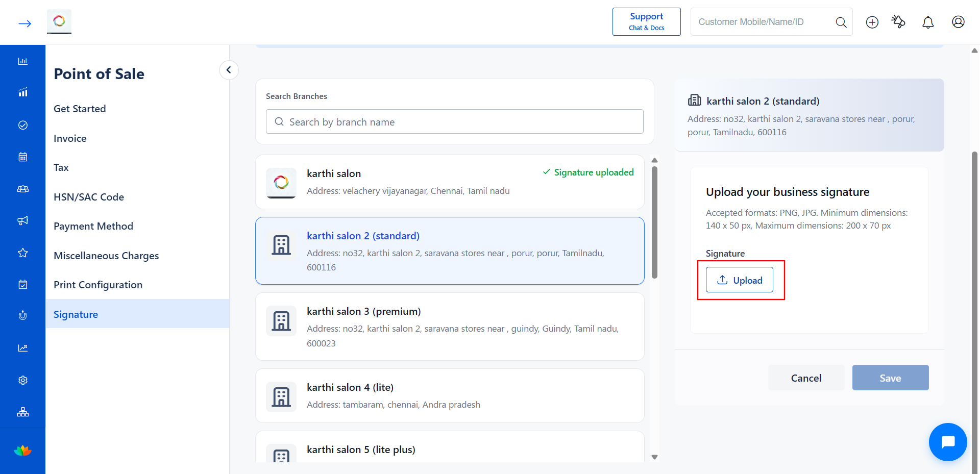Click branch list scroll down arrow

654,457
